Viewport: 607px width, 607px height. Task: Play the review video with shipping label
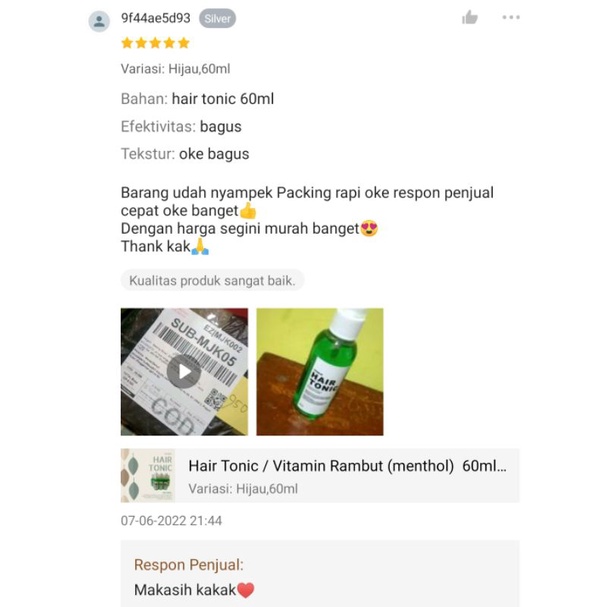(x=184, y=372)
